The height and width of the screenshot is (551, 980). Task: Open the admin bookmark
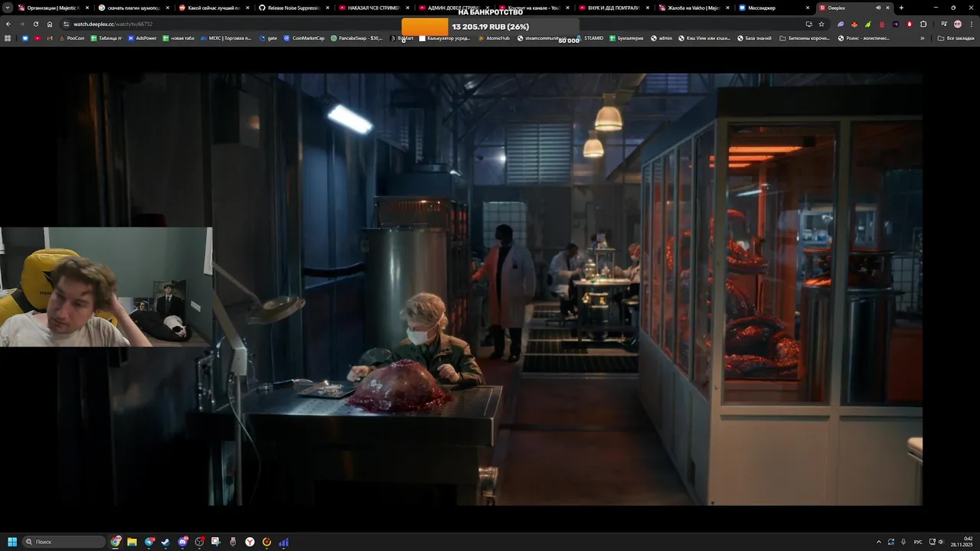[661, 37]
